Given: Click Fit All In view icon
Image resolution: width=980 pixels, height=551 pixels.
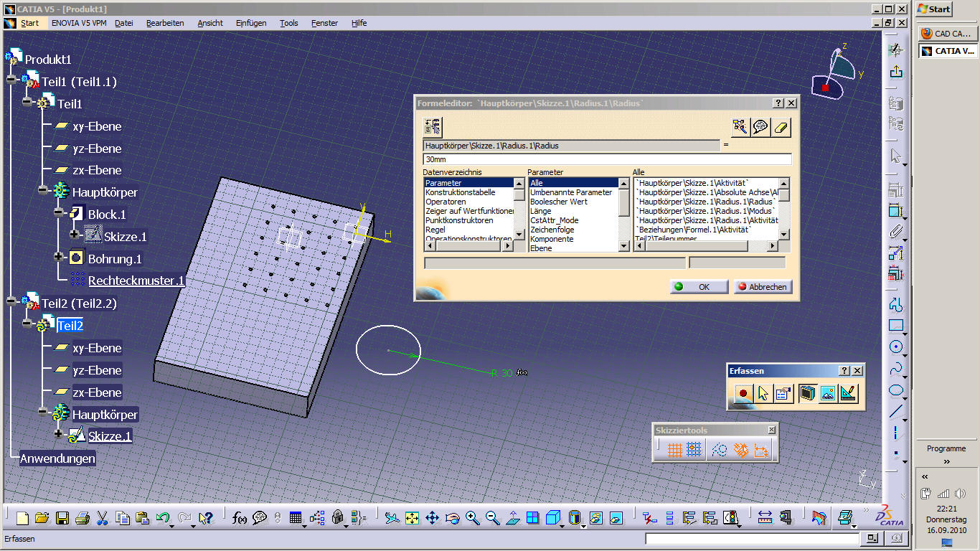Looking at the screenshot, I should [412, 517].
